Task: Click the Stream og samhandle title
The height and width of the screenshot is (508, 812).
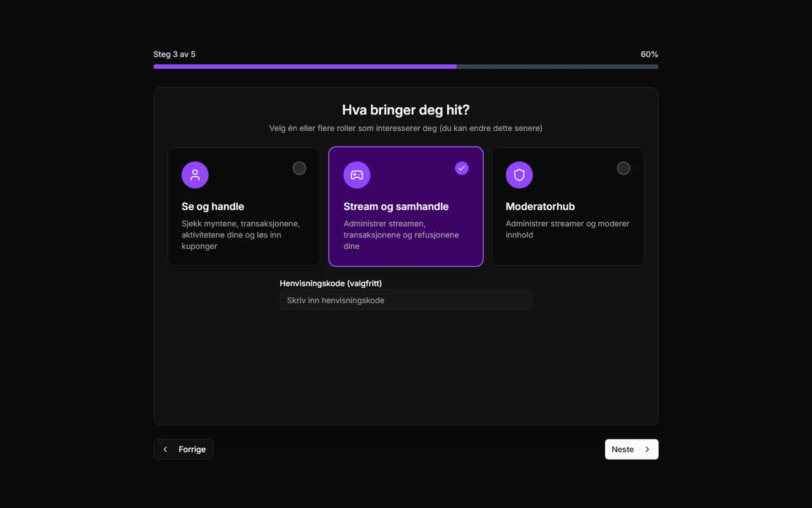Action: pyautogui.click(x=396, y=206)
